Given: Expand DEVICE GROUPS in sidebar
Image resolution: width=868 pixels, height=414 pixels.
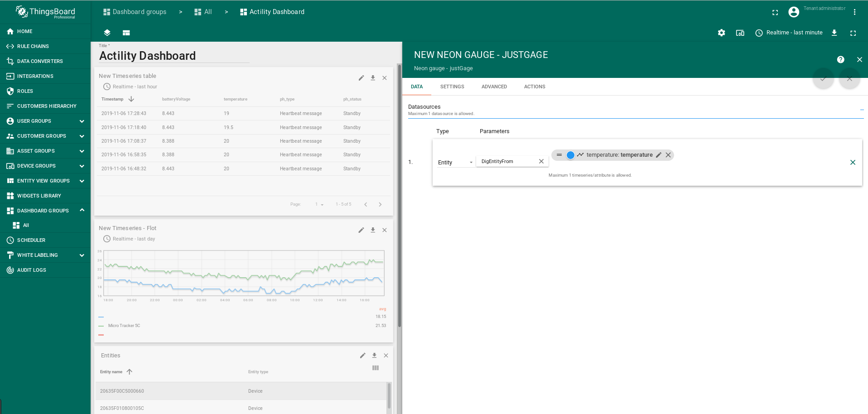Looking at the screenshot, I should pos(82,166).
